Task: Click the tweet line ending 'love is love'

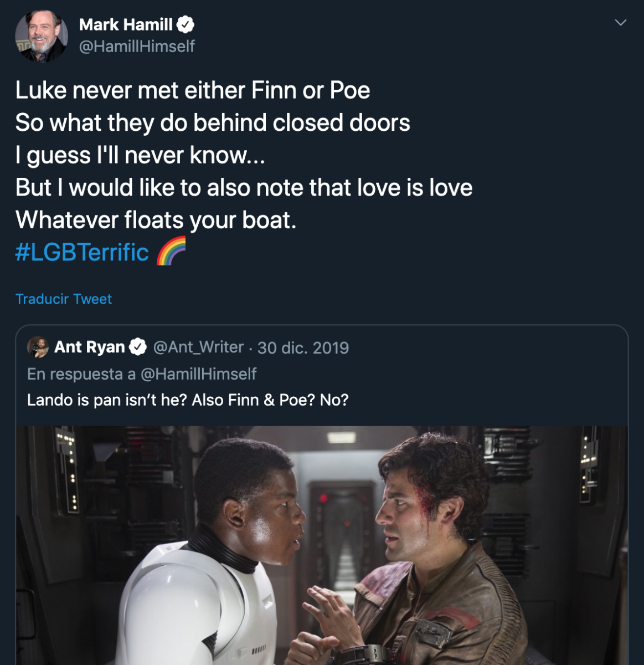Action: [x=244, y=187]
